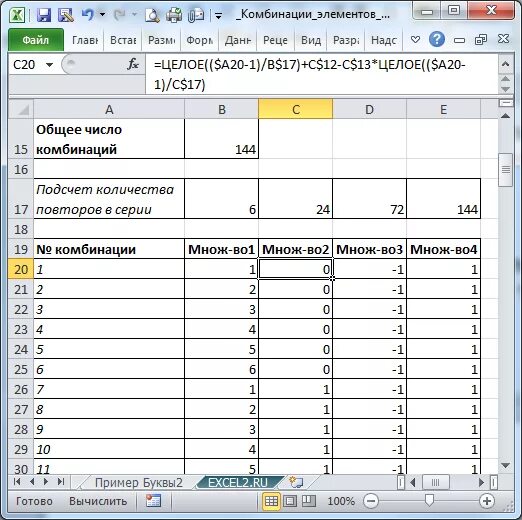
Task: Select cell D17 containing 72
Action: (369, 199)
